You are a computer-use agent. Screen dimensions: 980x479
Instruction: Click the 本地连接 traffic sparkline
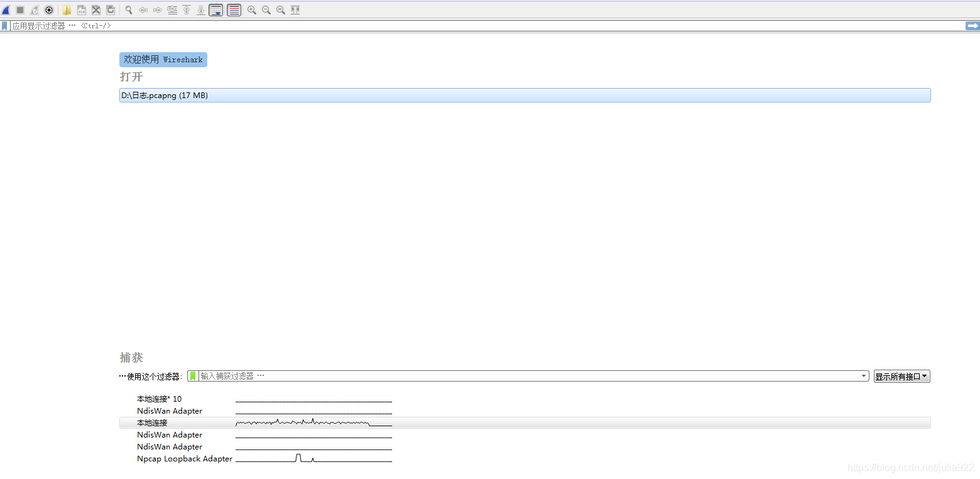point(313,423)
